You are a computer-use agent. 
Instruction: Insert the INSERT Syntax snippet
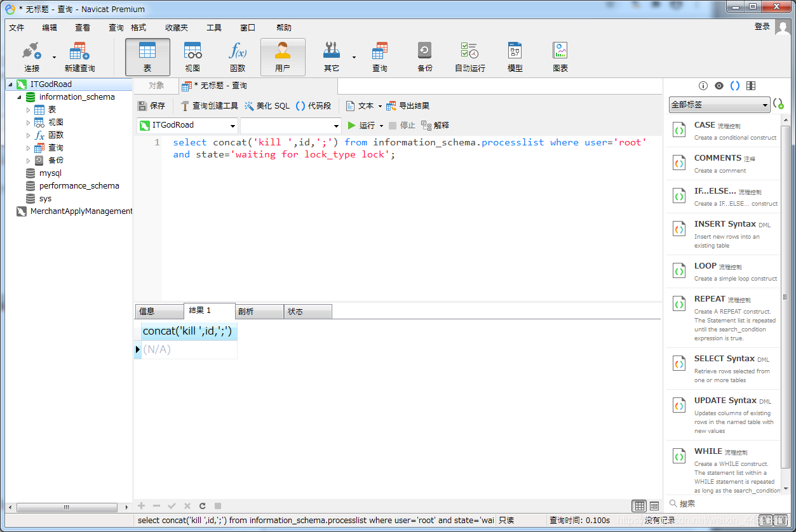(x=723, y=234)
